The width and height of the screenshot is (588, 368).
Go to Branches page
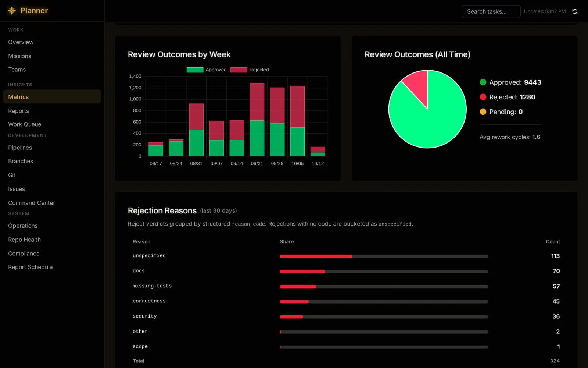[21, 161]
